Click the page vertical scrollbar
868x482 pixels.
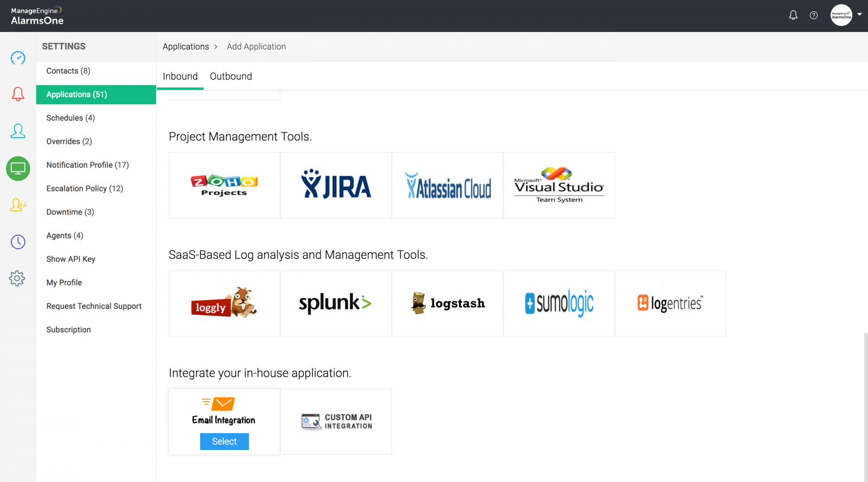866,407
